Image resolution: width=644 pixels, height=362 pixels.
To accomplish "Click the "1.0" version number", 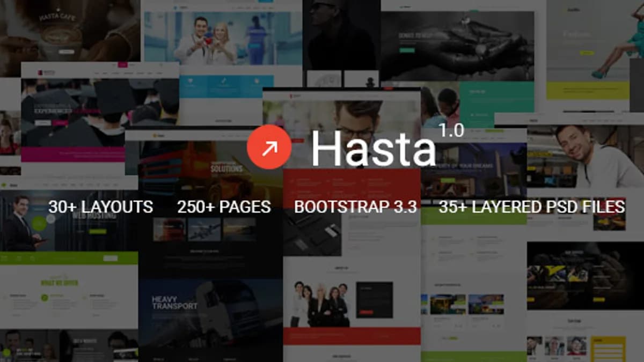I will (x=451, y=130).
